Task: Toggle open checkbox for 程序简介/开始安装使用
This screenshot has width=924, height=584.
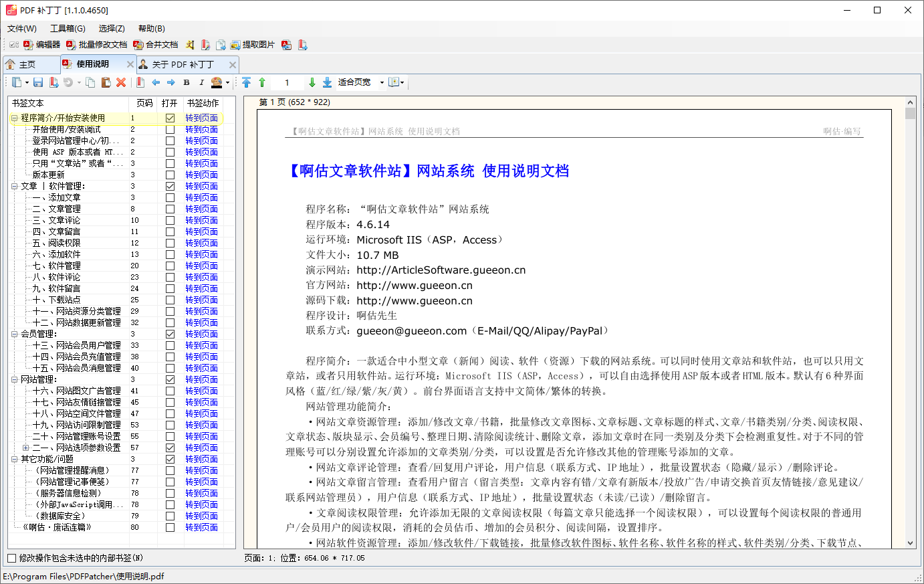Action: click(170, 118)
